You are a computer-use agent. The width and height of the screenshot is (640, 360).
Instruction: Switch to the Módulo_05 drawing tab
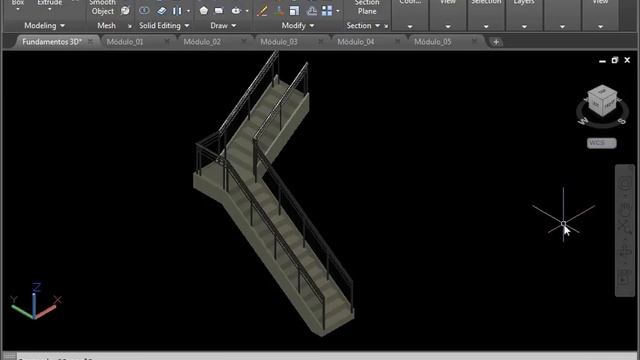pos(433,42)
